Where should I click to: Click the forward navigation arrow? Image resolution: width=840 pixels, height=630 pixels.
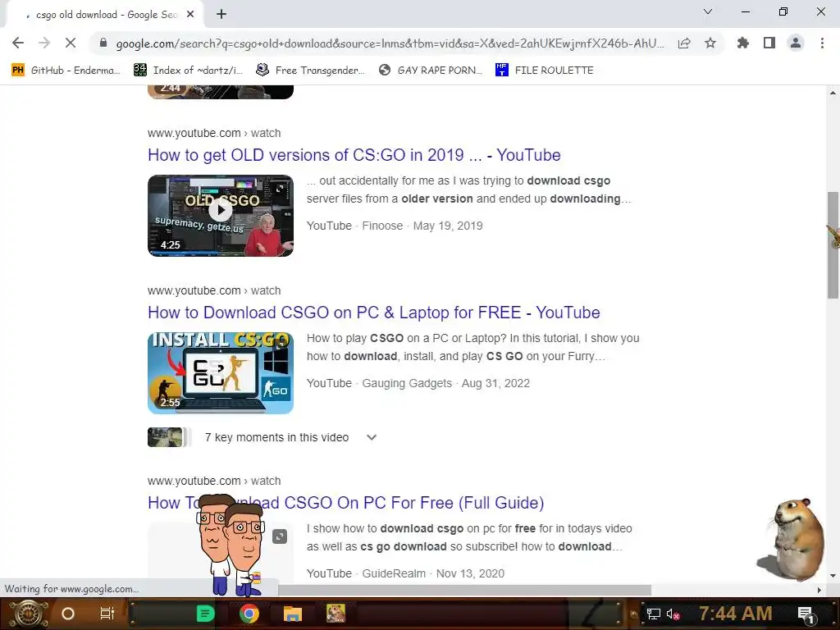(44, 43)
